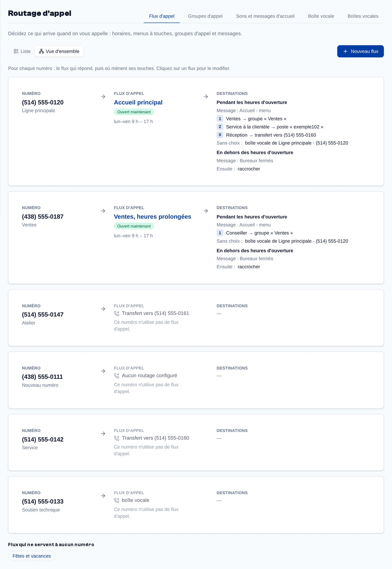392x569 pixels.
Task: Open the Ventes, heures prolongées flow
Action: (152, 217)
